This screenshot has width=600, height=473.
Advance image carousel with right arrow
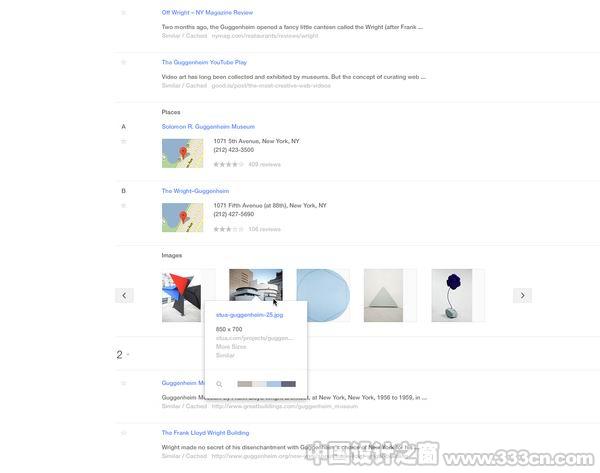(x=522, y=295)
